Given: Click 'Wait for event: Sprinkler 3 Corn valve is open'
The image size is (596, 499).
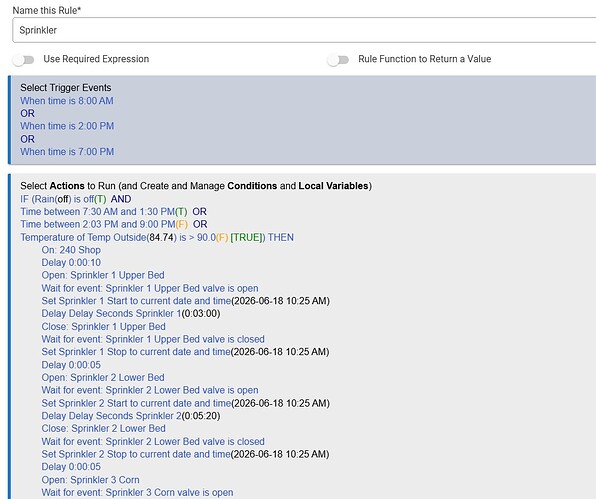Looking at the screenshot, I should coord(137,493).
